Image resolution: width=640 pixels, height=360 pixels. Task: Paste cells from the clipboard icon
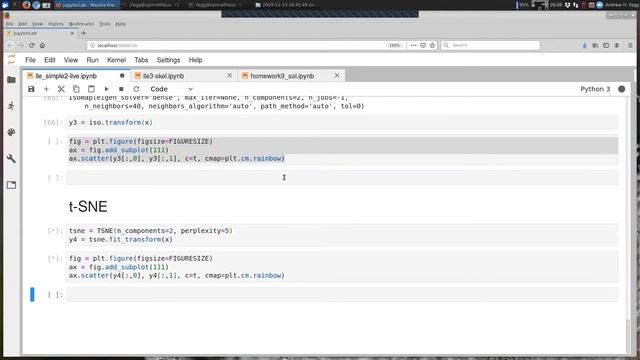point(91,89)
